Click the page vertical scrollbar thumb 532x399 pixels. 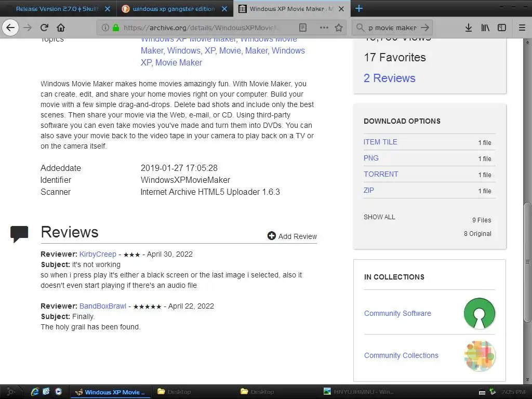[x=527, y=262]
